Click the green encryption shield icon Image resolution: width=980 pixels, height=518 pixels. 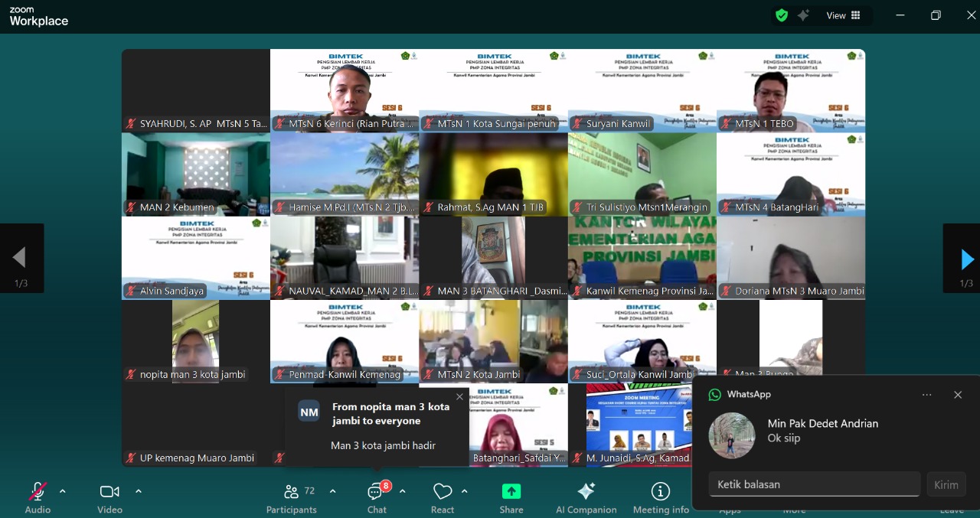pyautogui.click(x=782, y=15)
